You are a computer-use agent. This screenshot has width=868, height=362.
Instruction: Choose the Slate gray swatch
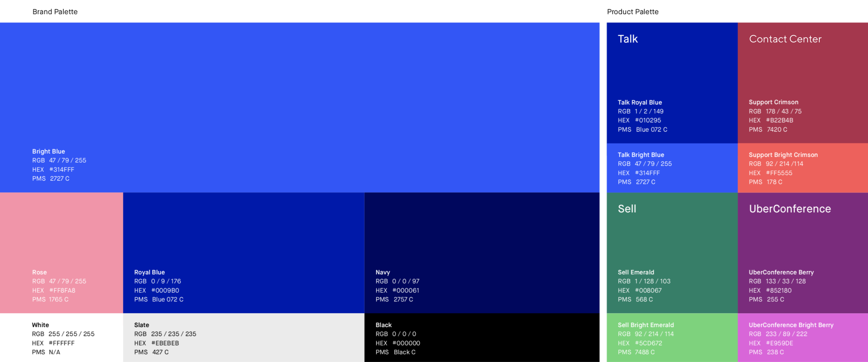click(x=244, y=337)
